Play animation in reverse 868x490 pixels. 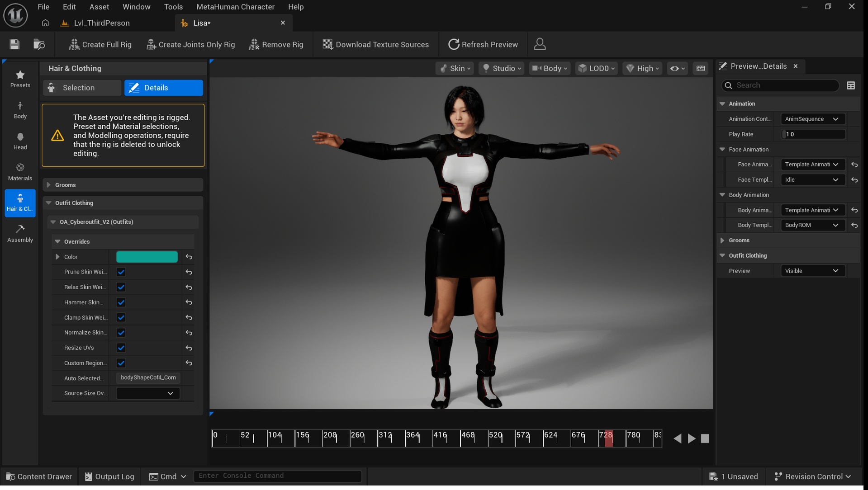pos(677,438)
